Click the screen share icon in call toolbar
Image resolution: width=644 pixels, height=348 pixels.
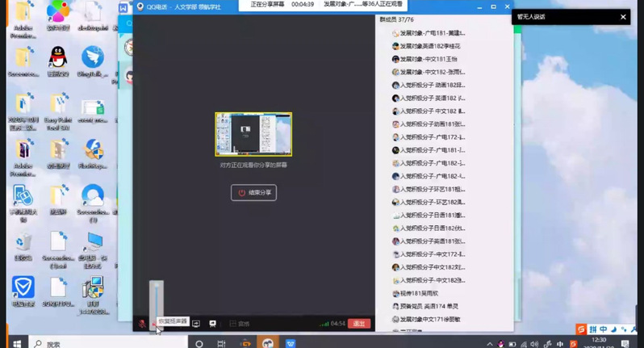[195, 323]
